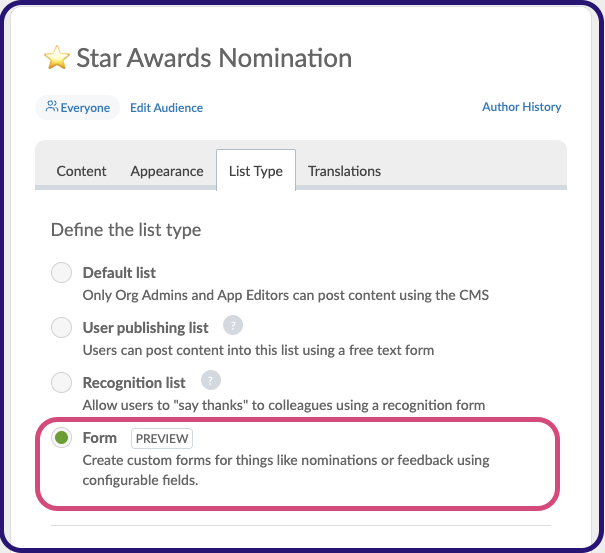This screenshot has height=553, width=605.
Task: Open the Appearance tab
Action: click(167, 171)
